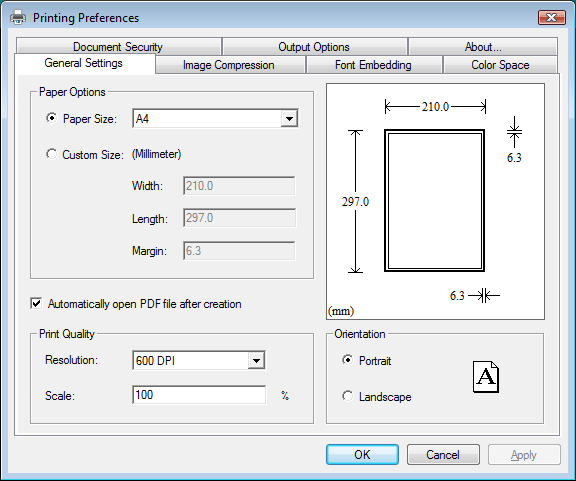Click the portrait page orientation icon
The height and width of the screenshot is (481, 576).
[x=486, y=377]
